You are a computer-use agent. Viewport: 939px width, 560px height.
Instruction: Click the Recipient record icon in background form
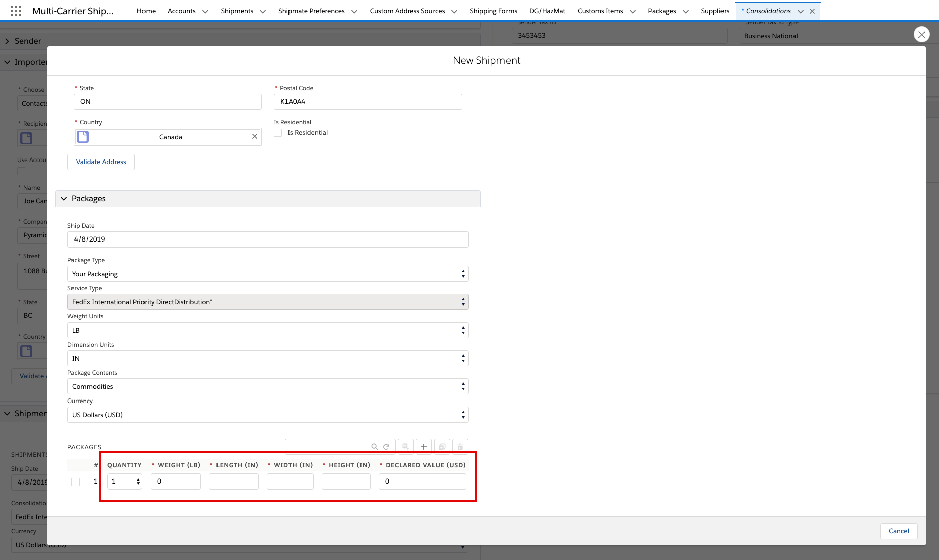click(26, 138)
